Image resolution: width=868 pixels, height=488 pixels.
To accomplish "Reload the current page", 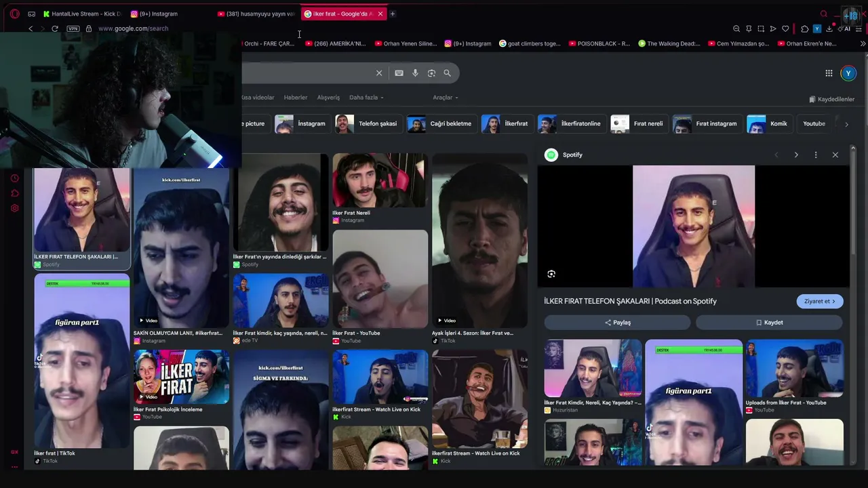I will 55,28.
